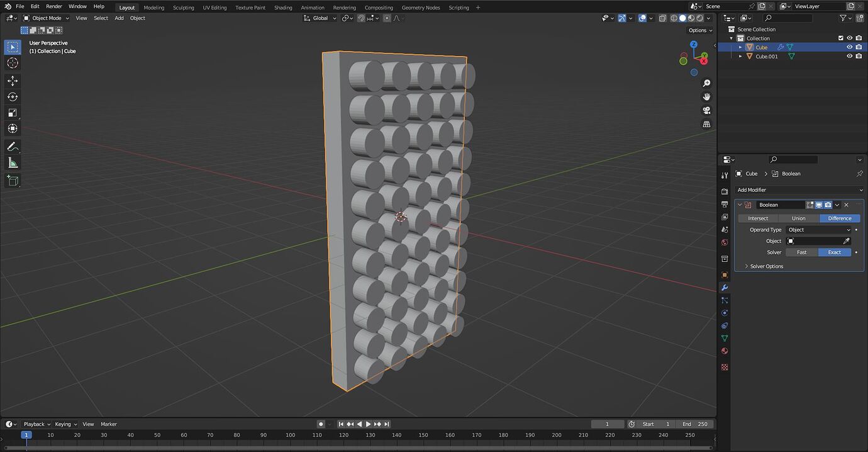The width and height of the screenshot is (868, 452).
Task: Set Boolean operation to Union
Action: tap(798, 218)
